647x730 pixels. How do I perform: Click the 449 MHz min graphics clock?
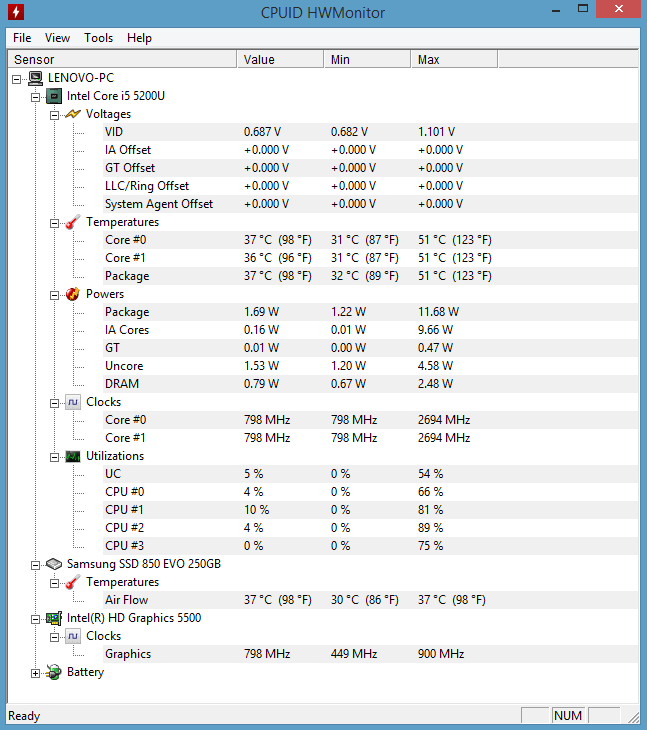point(354,654)
